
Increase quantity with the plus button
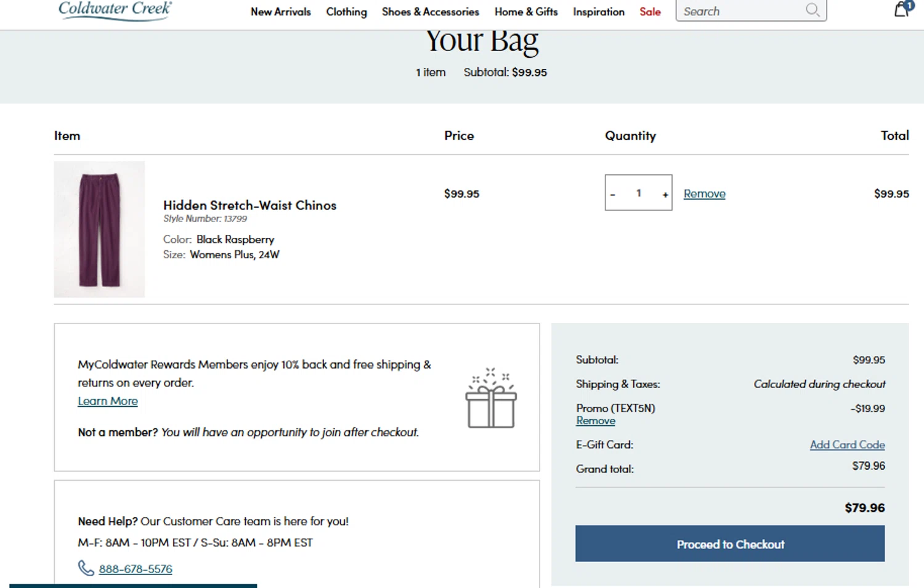pyautogui.click(x=665, y=194)
